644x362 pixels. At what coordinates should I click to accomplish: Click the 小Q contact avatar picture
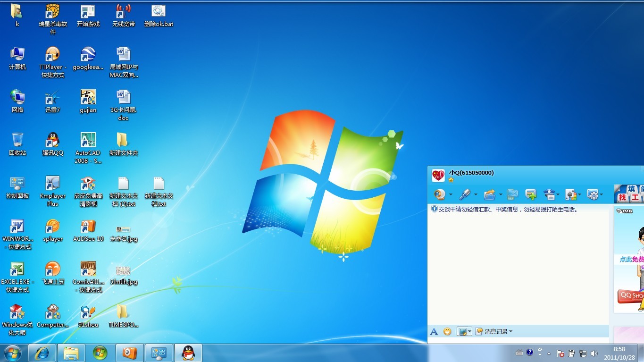pos(438,176)
